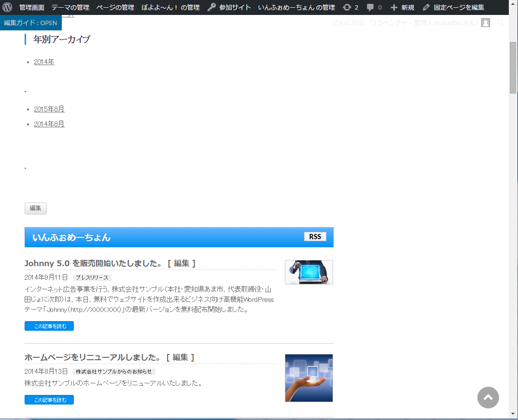Click the vertical scrollbar thumb
Image resolution: width=518 pixels, height=420 pixels.
[513, 68]
